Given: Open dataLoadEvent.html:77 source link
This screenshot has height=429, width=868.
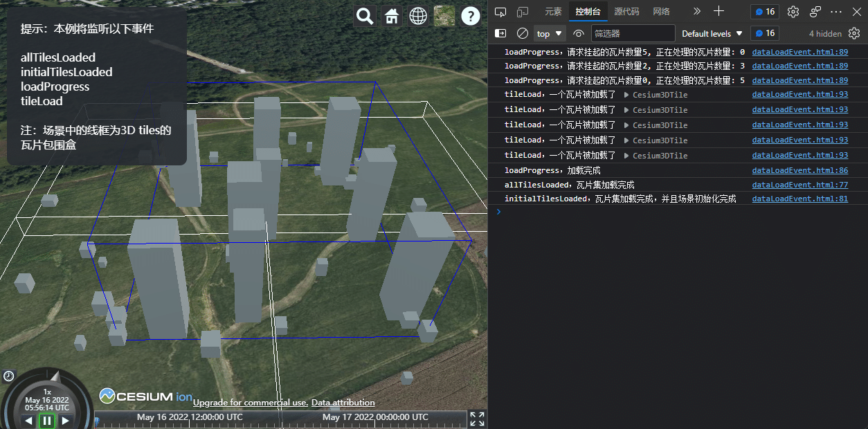Looking at the screenshot, I should pos(799,185).
